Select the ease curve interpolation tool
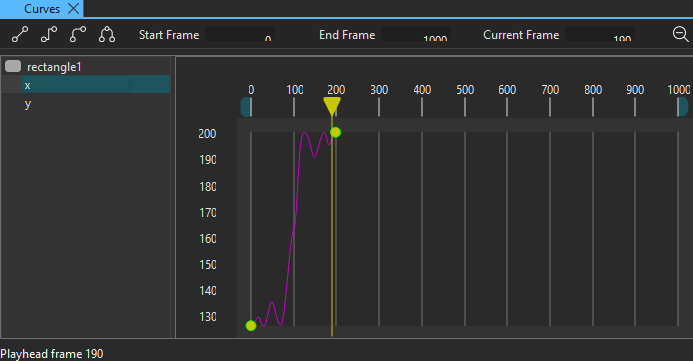 pos(78,34)
